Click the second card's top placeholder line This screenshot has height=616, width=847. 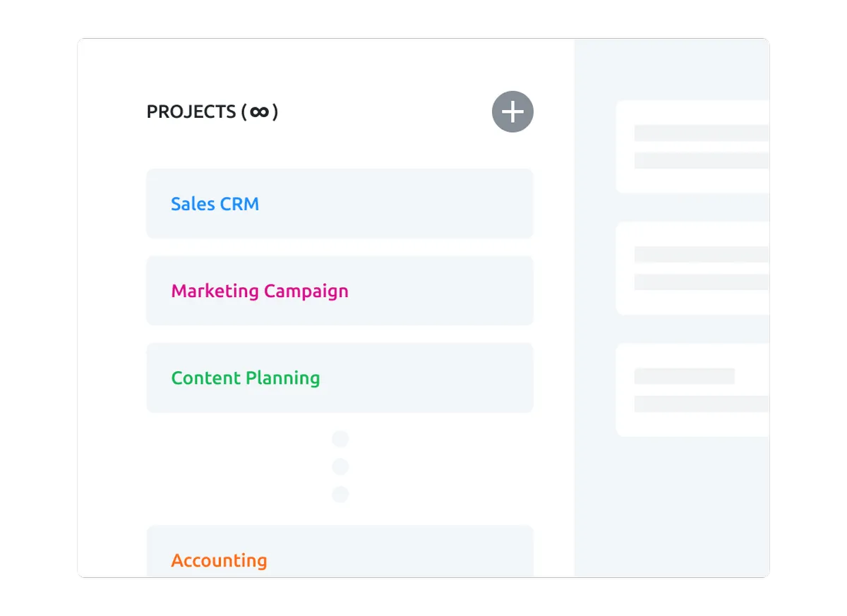coord(701,255)
